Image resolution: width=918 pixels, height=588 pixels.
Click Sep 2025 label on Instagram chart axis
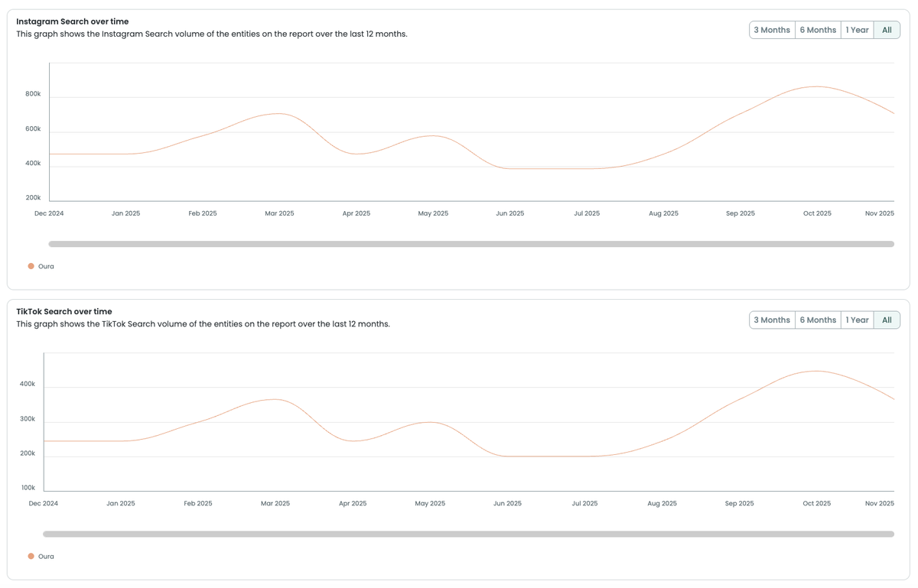point(741,213)
